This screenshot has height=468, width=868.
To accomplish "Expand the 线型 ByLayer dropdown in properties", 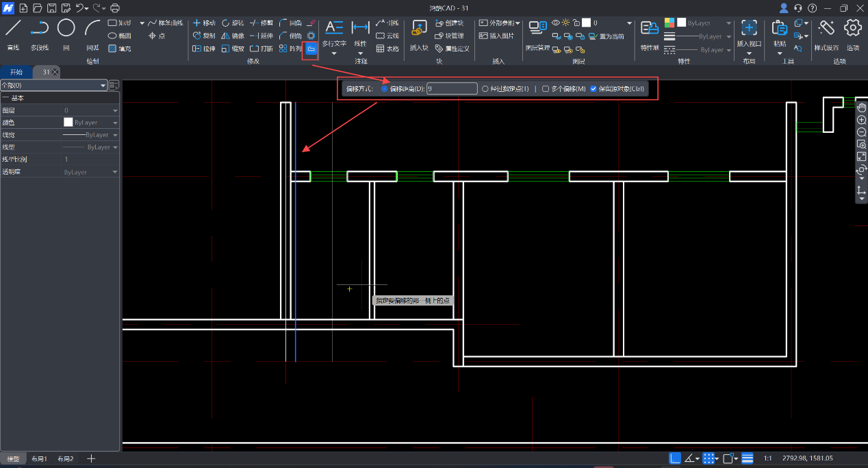I will (x=115, y=147).
